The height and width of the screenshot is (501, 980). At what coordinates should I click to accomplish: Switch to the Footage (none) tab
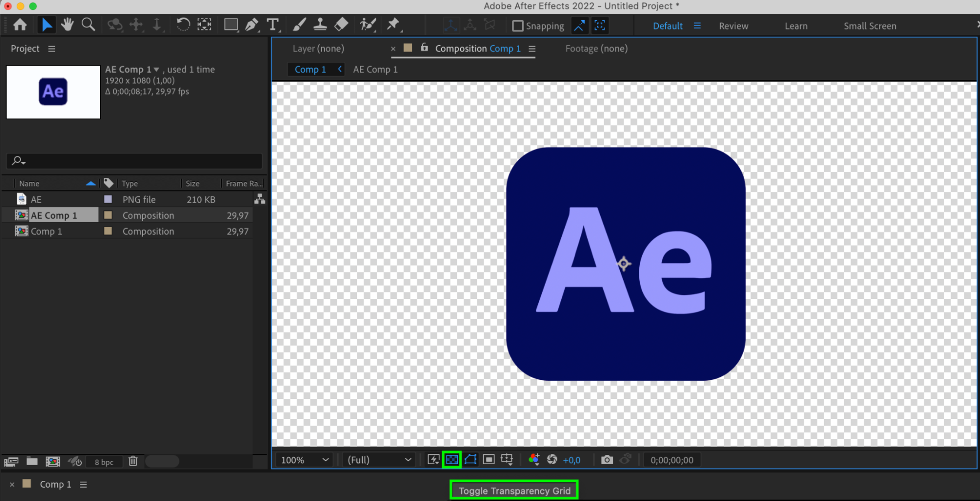click(x=596, y=49)
